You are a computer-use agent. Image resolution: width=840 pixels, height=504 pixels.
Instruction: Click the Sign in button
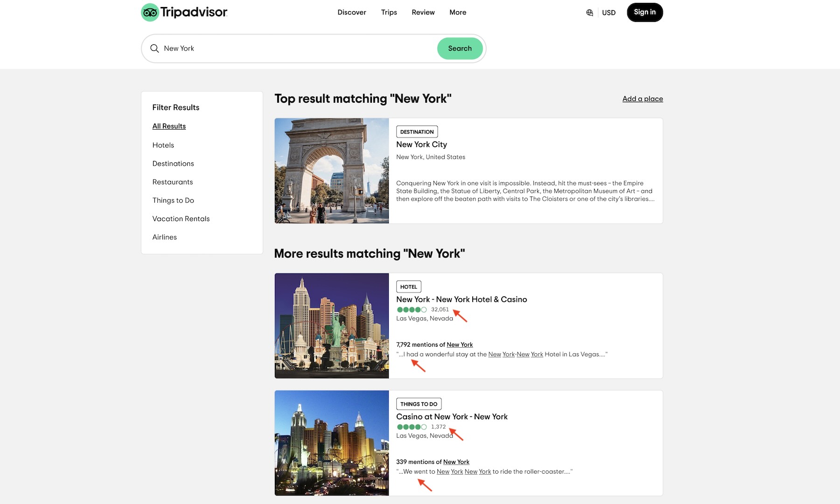tap(644, 13)
